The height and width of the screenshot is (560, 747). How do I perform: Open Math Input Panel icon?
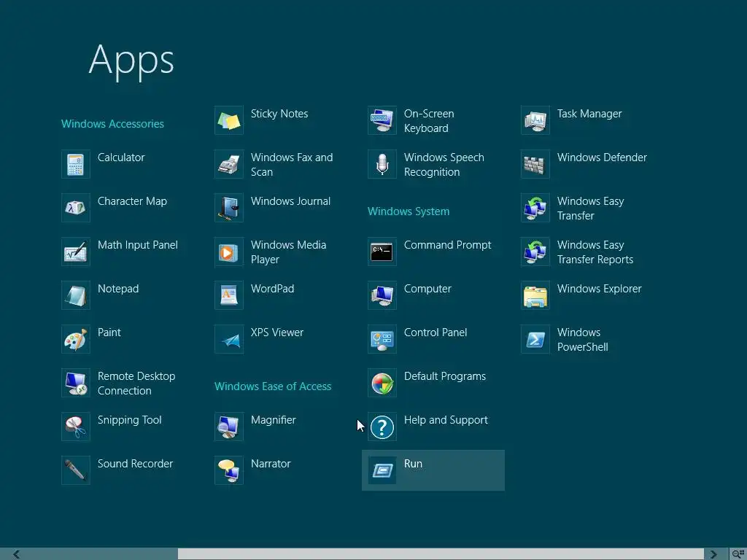[76, 252]
